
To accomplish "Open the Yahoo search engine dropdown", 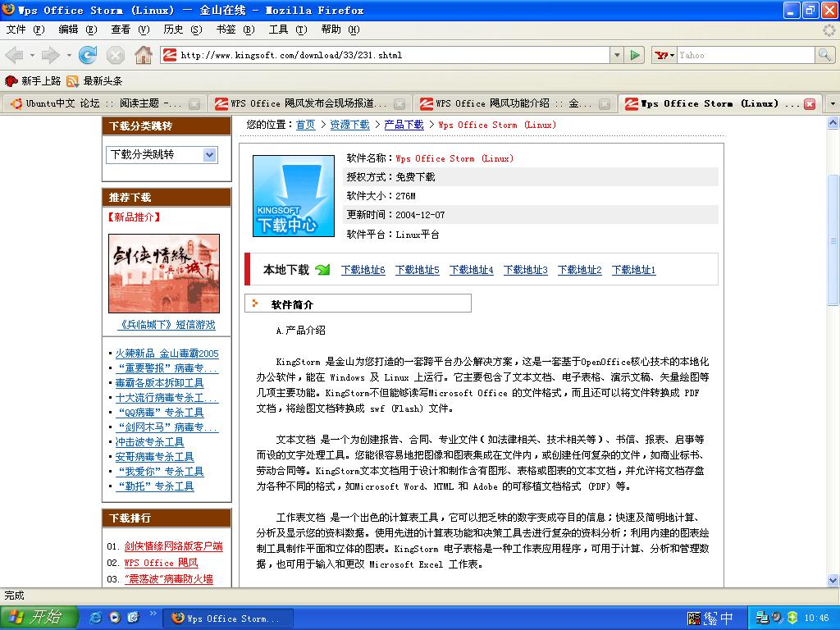I will pyautogui.click(x=664, y=55).
